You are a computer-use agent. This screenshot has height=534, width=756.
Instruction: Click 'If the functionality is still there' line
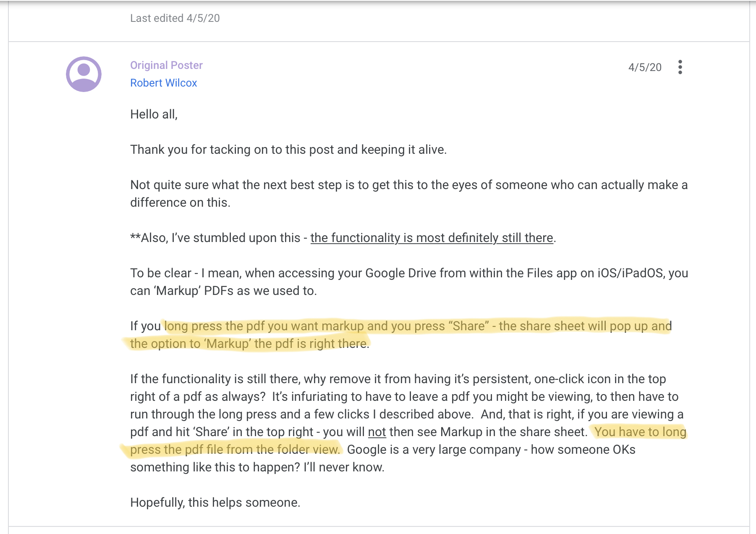point(398,379)
